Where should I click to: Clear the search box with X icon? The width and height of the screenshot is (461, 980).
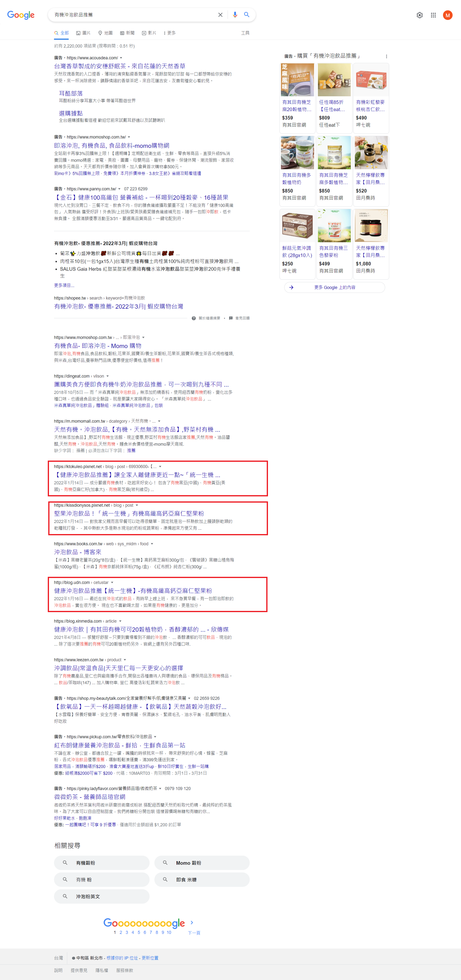pyautogui.click(x=220, y=15)
